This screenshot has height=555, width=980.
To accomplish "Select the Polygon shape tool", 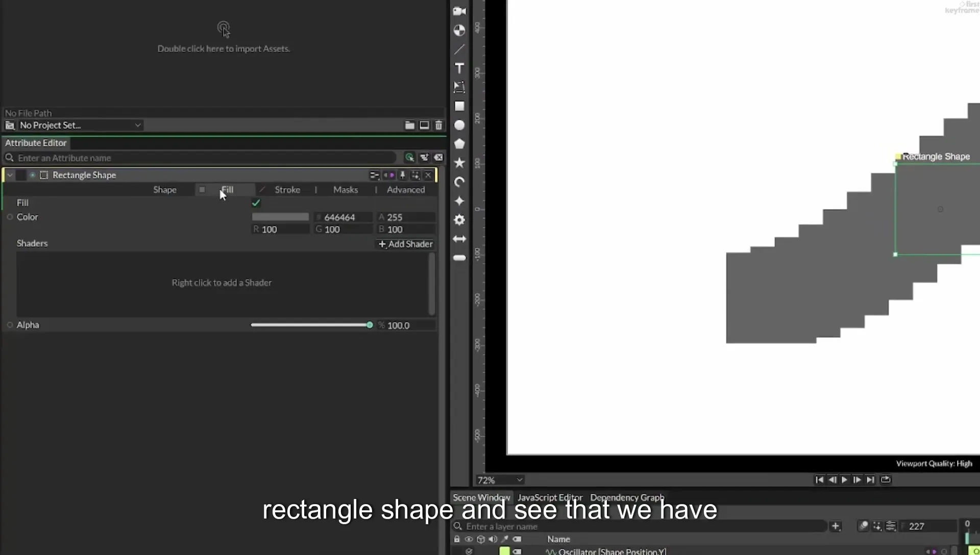I will [x=459, y=144].
